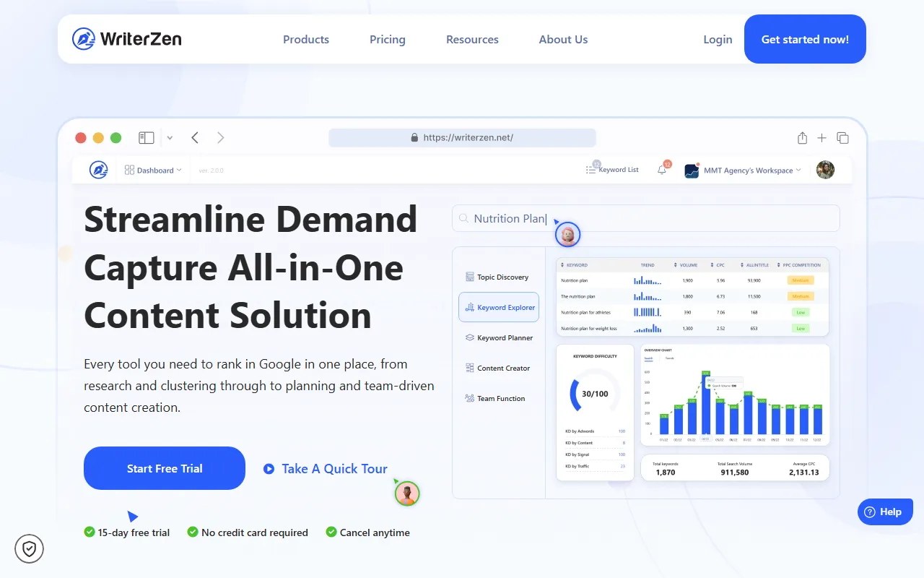Click the share icon in browser mockup
924x578 pixels.
[x=802, y=138]
